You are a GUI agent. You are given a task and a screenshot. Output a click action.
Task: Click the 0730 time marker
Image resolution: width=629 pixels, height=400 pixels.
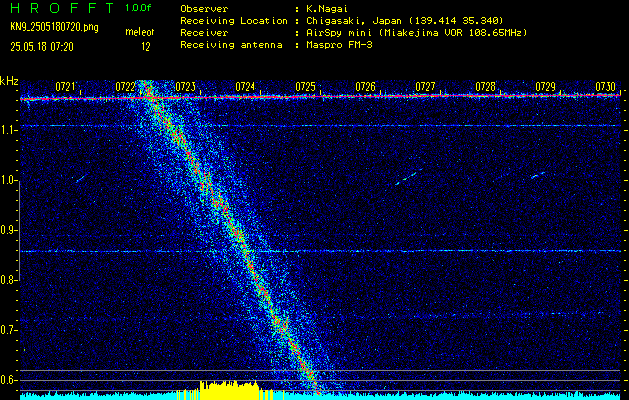coord(605,87)
